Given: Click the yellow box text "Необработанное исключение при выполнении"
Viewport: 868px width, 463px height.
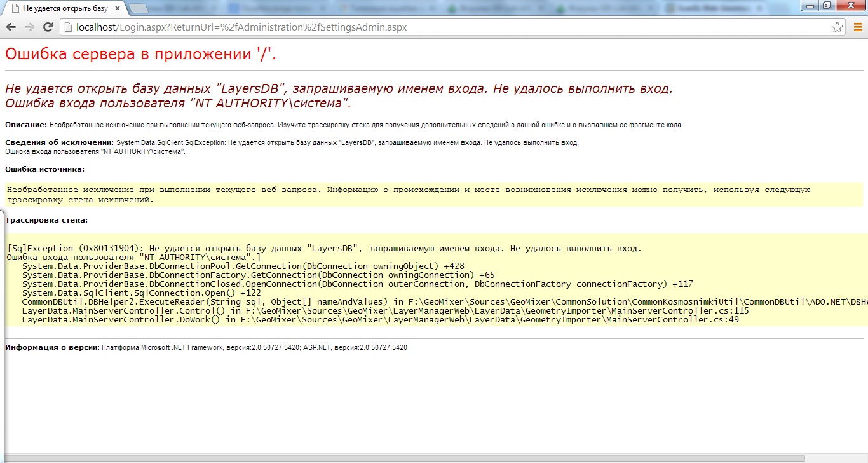Looking at the screenshot, I should 409,195.
